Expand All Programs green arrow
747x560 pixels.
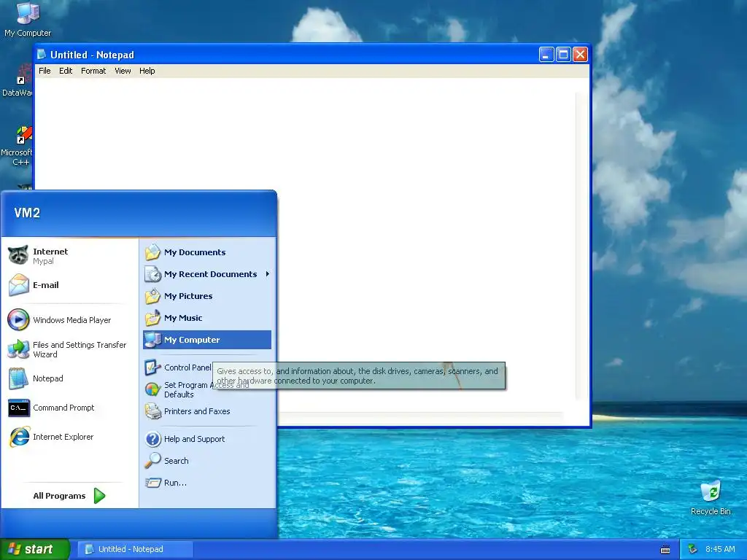click(x=99, y=496)
